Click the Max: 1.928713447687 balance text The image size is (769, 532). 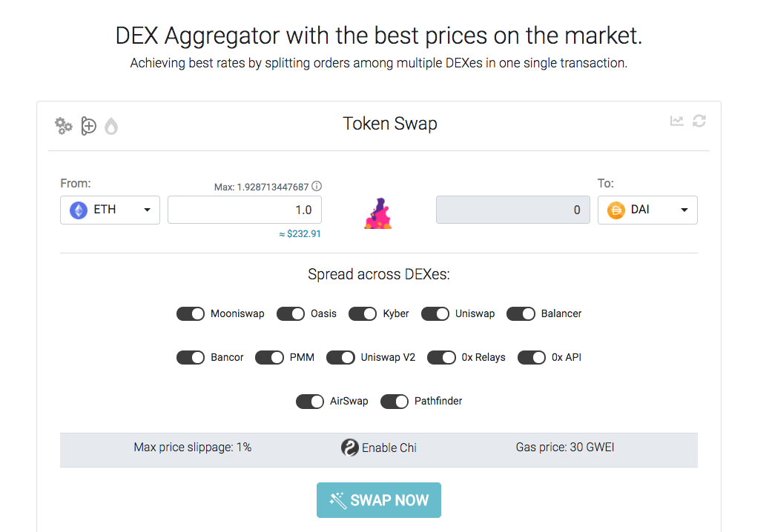pos(262,187)
